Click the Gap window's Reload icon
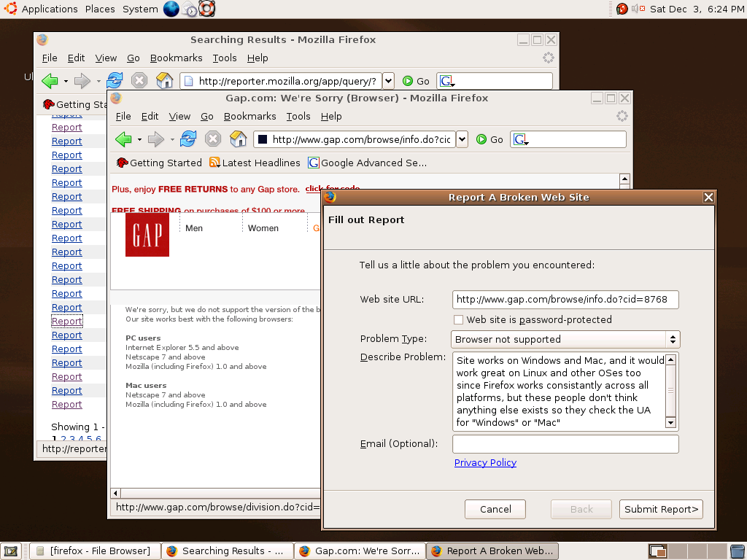This screenshot has height=560, width=747. coord(188,139)
